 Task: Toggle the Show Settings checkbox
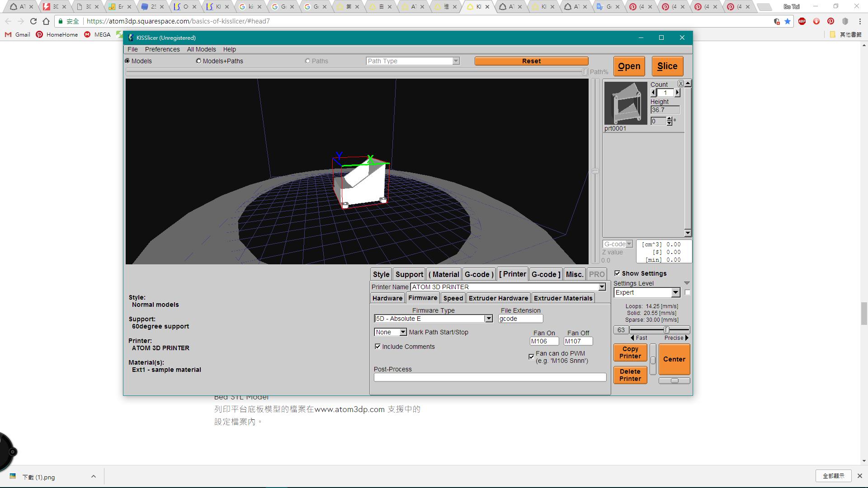pos(617,273)
